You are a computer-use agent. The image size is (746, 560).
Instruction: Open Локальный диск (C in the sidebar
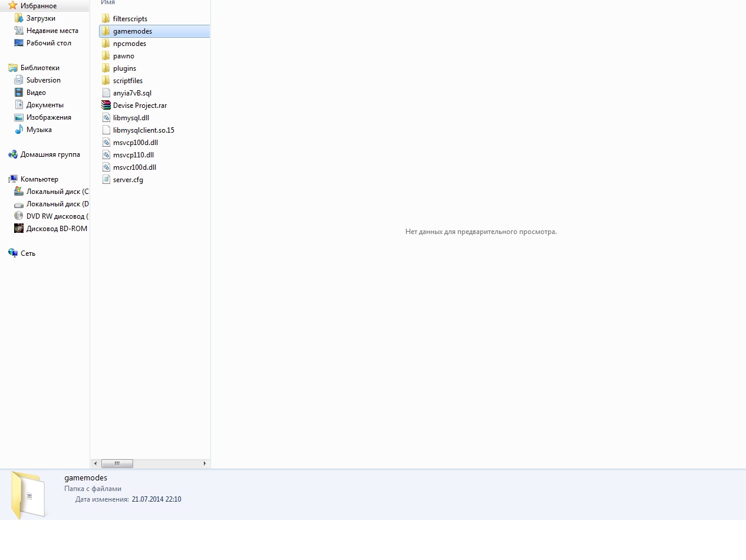pyautogui.click(x=58, y=191)
